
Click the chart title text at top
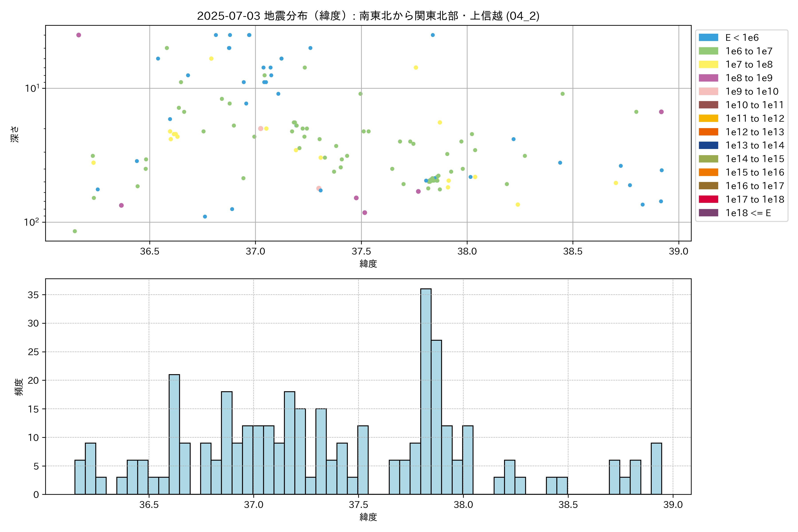(368, 16)
